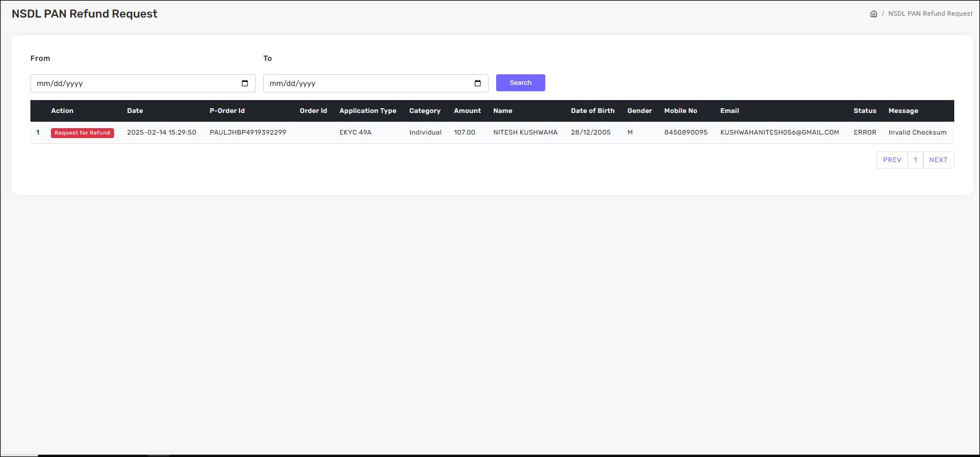Viewport: 980px width, 457px height.
Task: Select page 1 in pagination
Action: click(x=915, y=160)
